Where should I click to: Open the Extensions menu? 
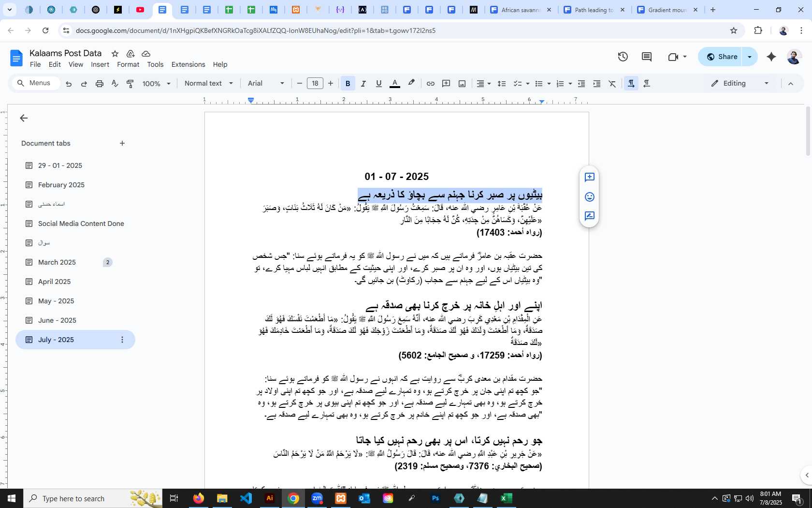tap(188, 64)
